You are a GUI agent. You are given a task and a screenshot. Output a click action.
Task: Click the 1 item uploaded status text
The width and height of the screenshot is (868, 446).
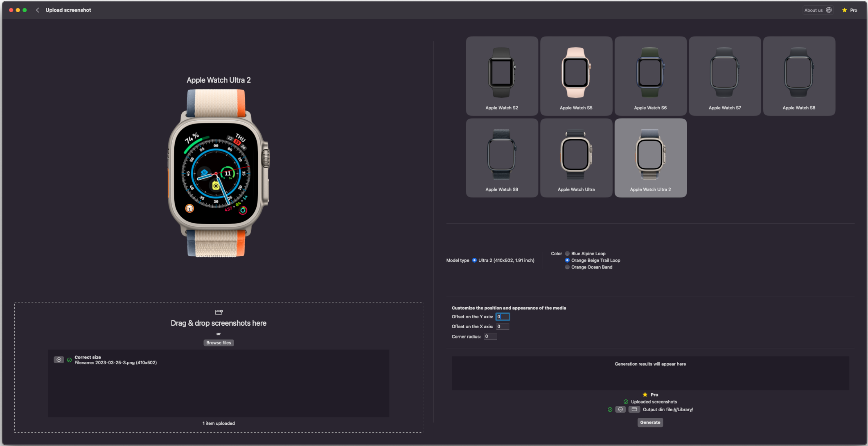click(x=219, y=423)
